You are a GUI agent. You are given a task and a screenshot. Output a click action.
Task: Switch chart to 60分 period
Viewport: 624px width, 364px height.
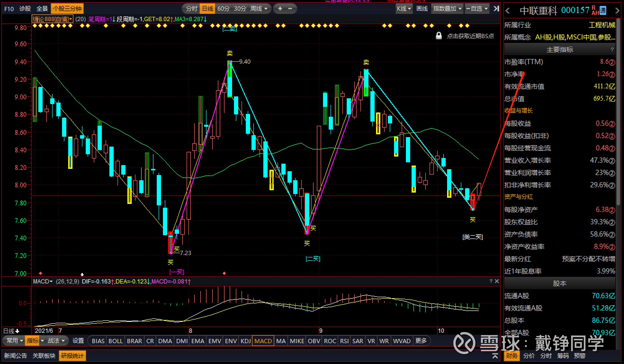223,9
